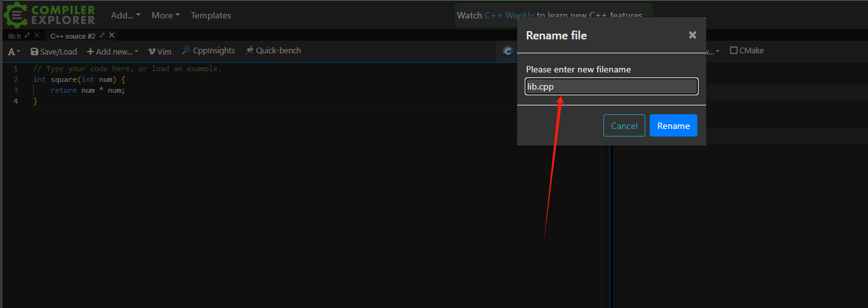Screen dimensions: 868x308
Task: Close the C++ source #2 tab
Action: pyautogui.click(x=112, y=36)
